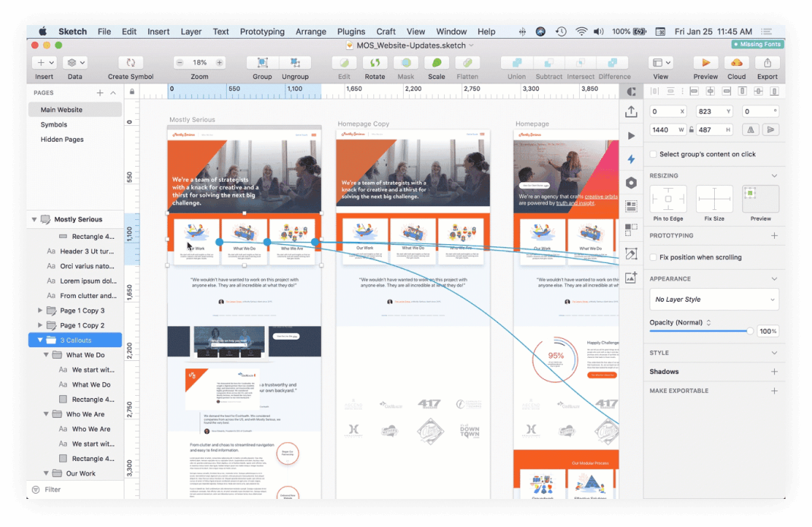
Task: Open the Arrange menu
Action: point(310,32)
